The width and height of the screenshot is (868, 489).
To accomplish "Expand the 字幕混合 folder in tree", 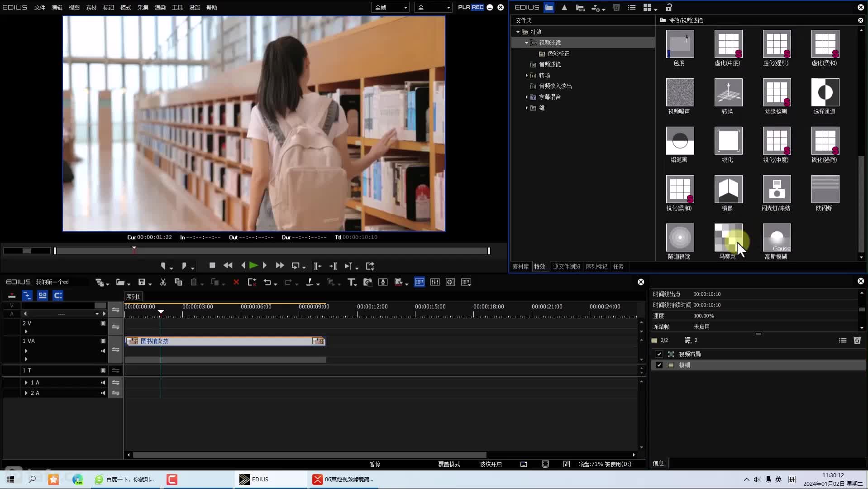I will [526, 97].
